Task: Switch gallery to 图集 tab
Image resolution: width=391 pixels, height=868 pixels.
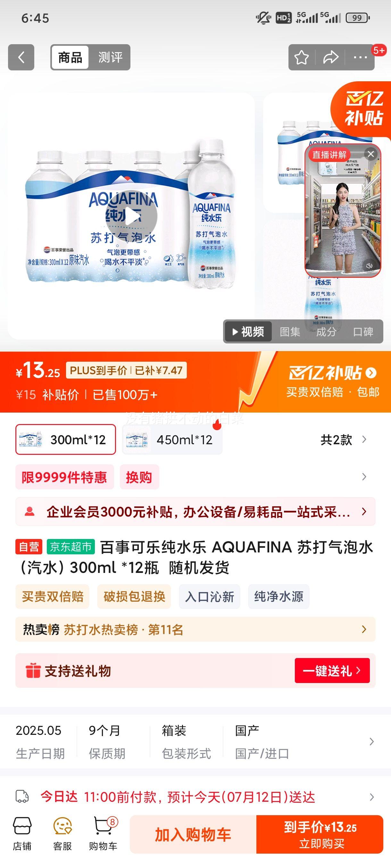Action: click(290, 332)
